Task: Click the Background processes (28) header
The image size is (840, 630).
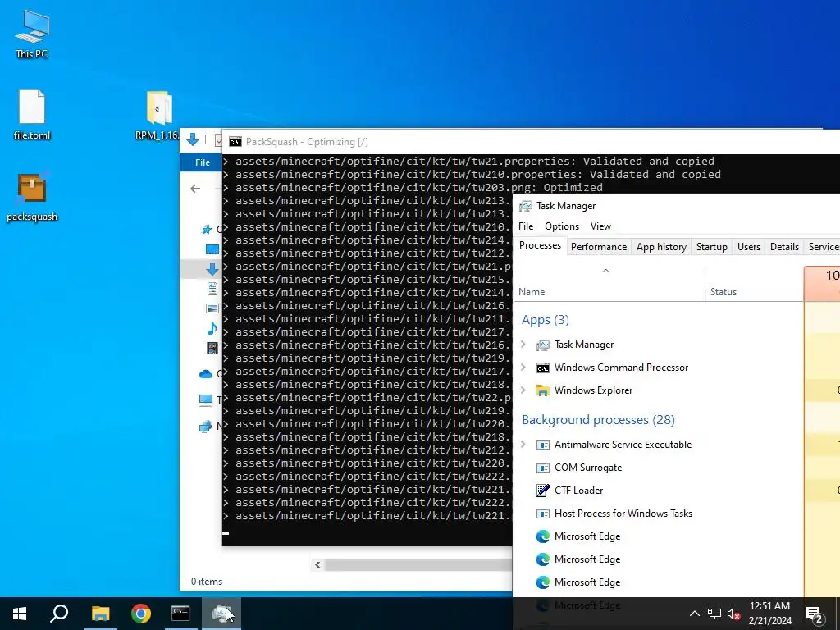Action: coord(598,420)
